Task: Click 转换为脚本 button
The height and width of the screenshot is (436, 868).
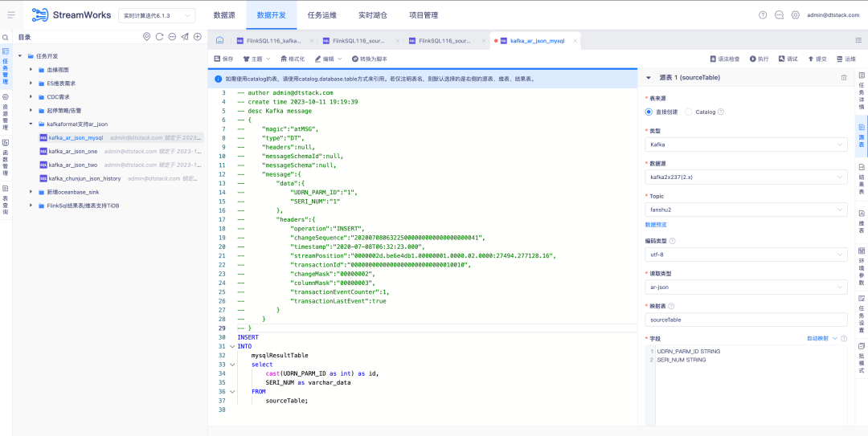Action: tap(370, 59)
